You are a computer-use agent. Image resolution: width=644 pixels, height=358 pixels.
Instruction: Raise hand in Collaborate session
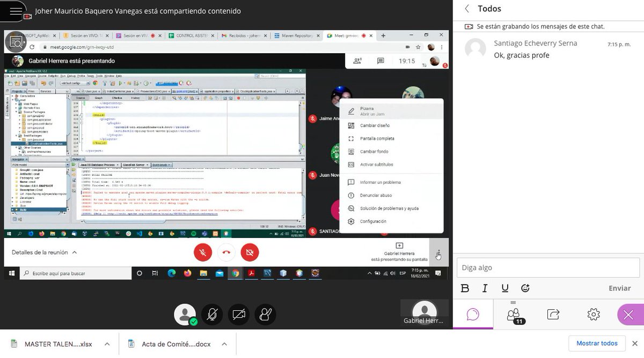pos(266,315)
